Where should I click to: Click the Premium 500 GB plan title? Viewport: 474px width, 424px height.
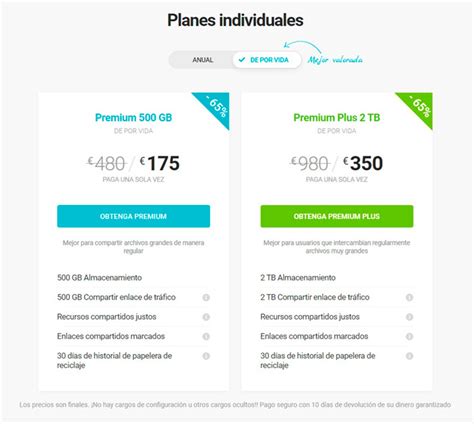click(133, 118)
